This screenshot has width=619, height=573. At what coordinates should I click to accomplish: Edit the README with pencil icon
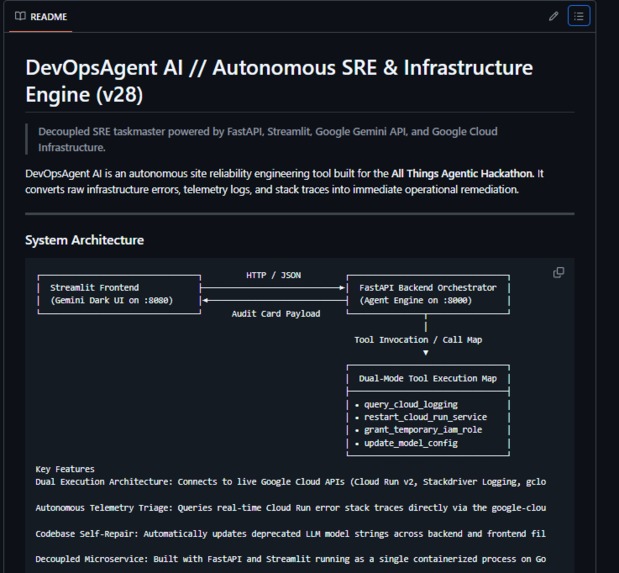pyautogui.click(x=553, y=16)
